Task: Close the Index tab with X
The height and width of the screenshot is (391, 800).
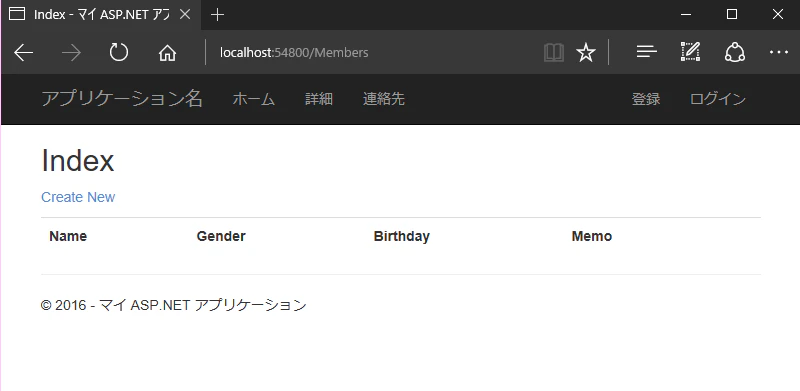Action: click(185, 15)
